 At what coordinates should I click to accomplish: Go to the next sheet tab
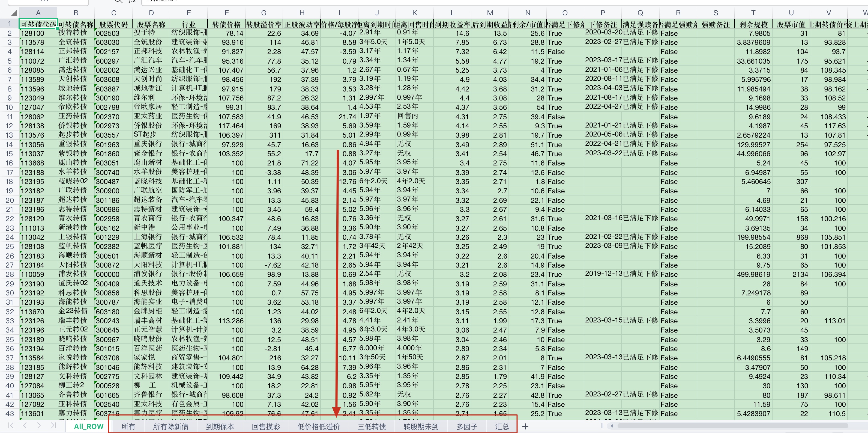pos(39,426)
